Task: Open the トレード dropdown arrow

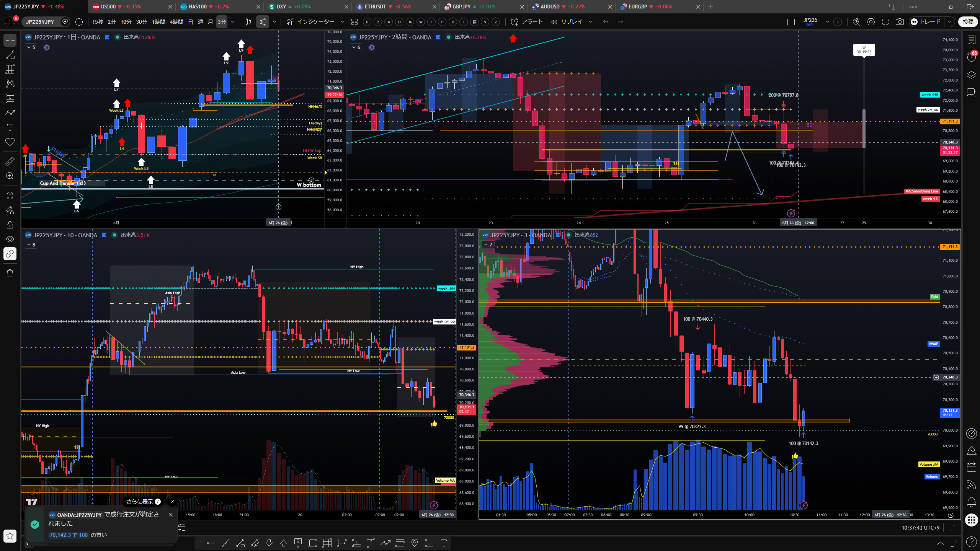Action: (950, 22)
